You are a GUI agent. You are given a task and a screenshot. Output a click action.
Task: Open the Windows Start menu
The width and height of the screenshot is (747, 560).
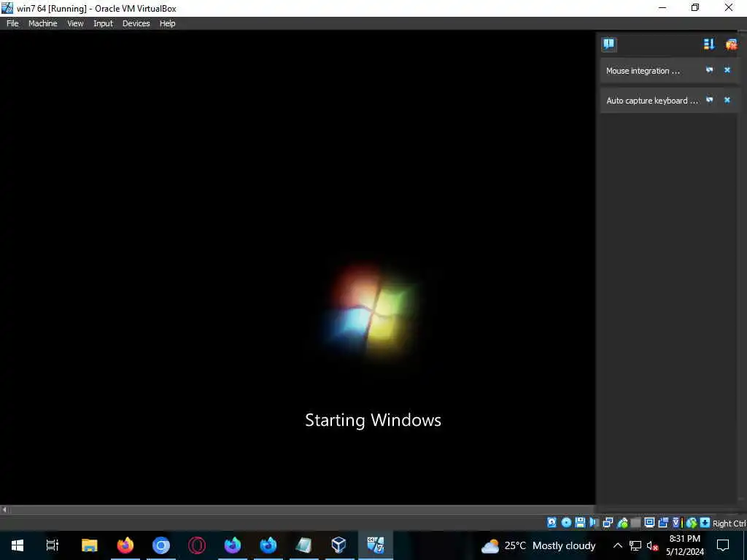[18, 545]
